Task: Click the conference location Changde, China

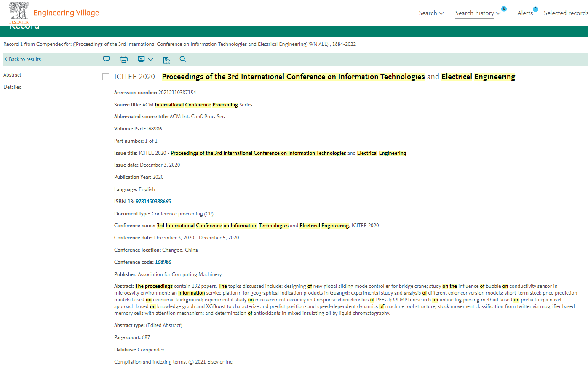Action: pos(180,250)
